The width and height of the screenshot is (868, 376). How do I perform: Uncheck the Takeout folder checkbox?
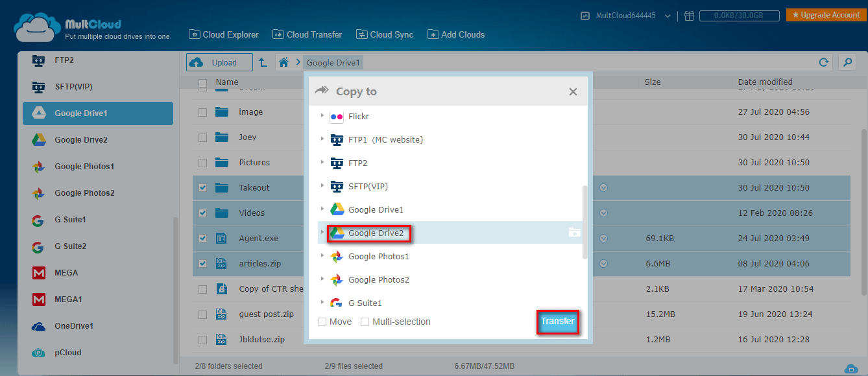[x=203, y=188]
